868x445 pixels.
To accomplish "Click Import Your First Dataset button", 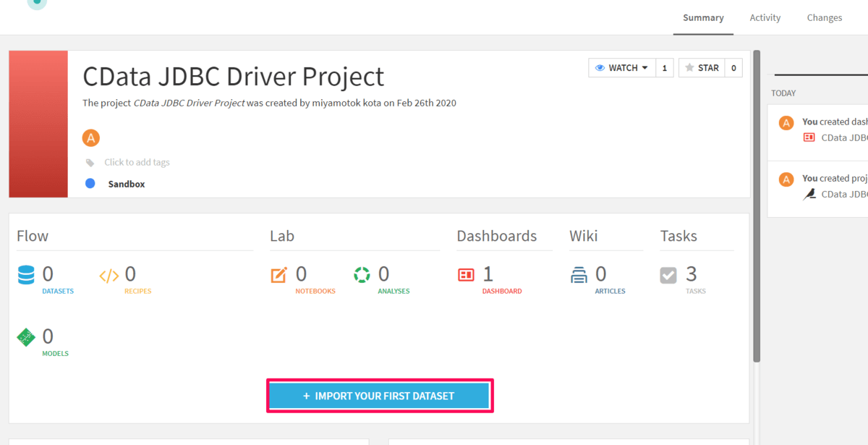I will (x=380, y=396).
